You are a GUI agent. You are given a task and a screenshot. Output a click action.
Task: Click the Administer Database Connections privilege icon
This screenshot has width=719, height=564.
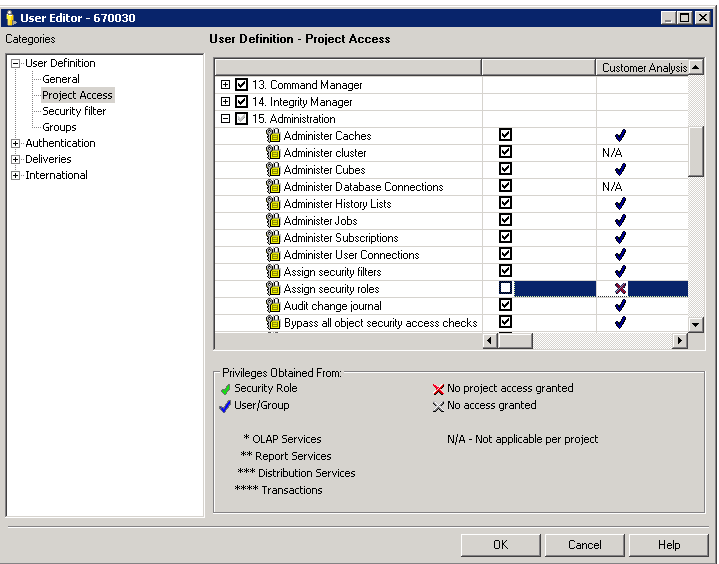273,187
